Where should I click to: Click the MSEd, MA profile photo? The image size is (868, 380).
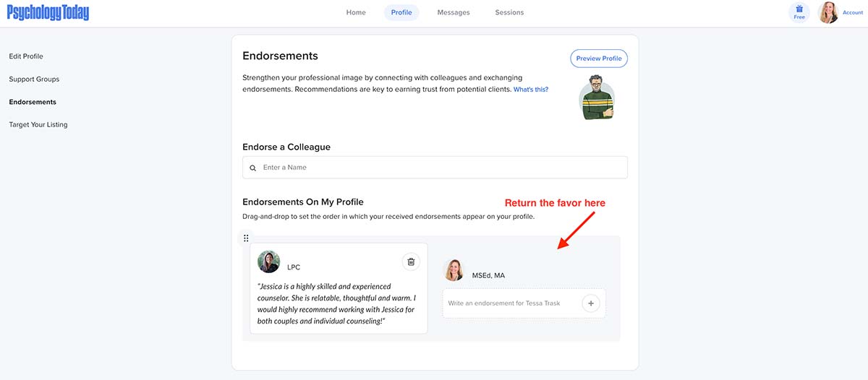pos(454,269)
